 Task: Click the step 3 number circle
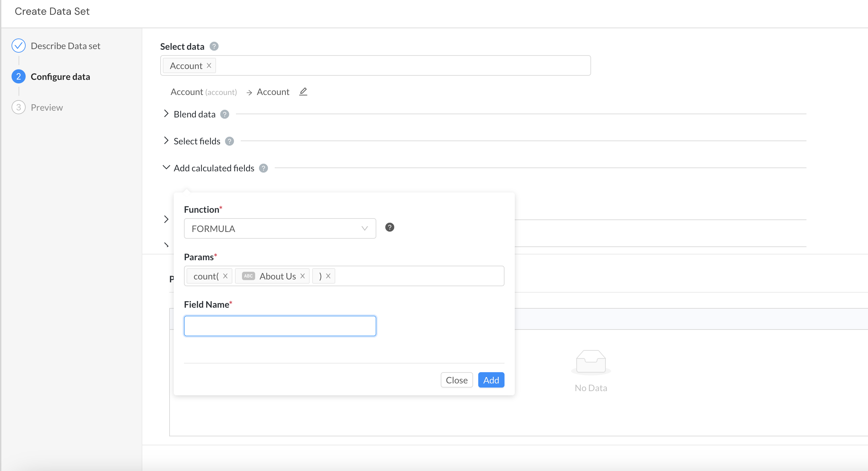pyautogui.click(x=19, y=107)
